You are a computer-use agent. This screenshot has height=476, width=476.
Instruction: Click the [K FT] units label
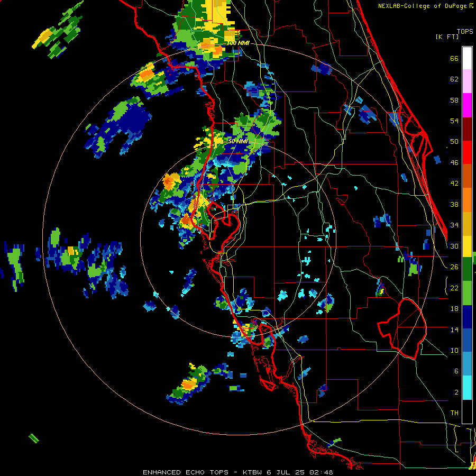447,37
